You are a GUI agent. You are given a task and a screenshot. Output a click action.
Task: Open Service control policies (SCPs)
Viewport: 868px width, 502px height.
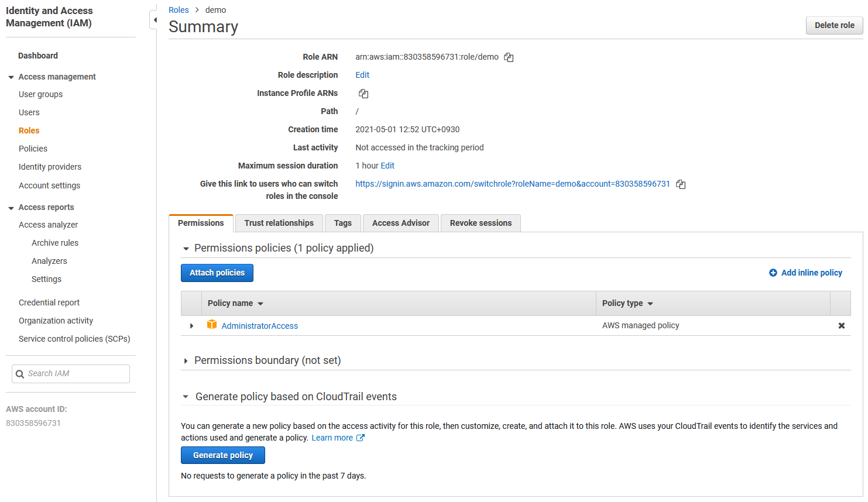coord(74,339)
